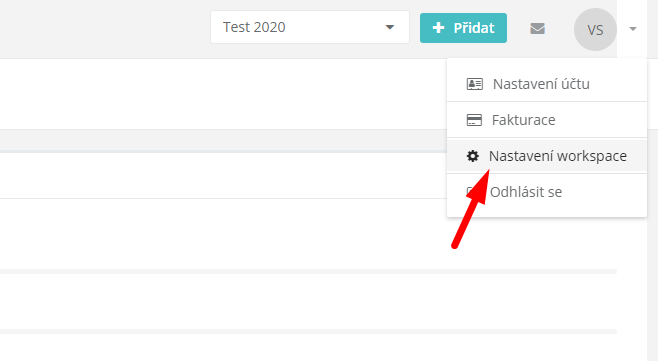Click the VS user avatar circle
The width and height of the screenshot is (658, 361).
(x=595, y=29)
